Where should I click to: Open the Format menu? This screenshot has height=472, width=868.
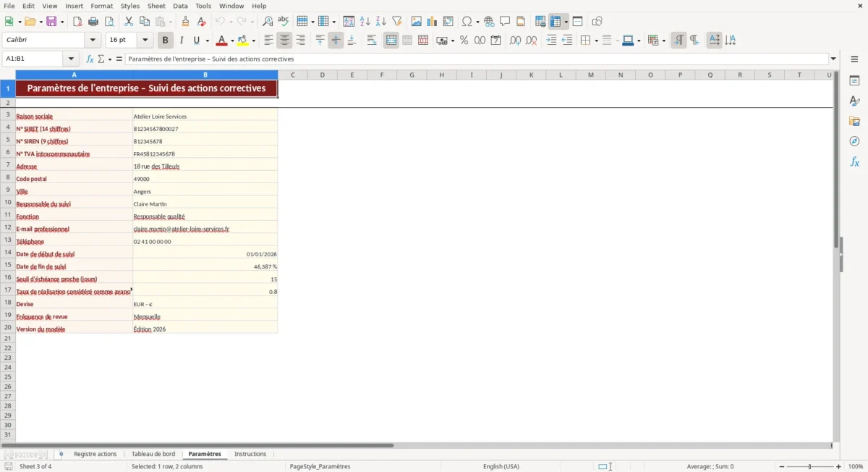[x=101, y=6]
